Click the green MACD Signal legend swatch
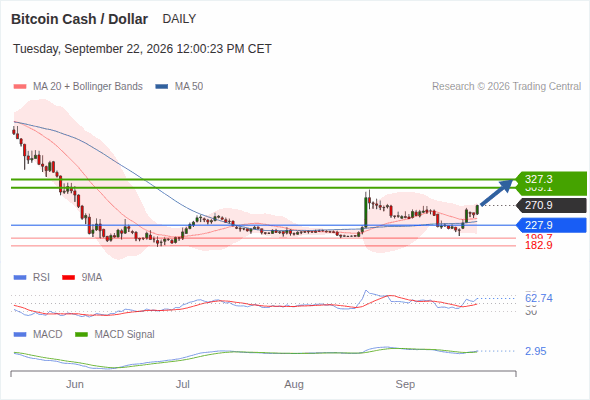Viewport: 590px width, 400px height. coord(81,335)
